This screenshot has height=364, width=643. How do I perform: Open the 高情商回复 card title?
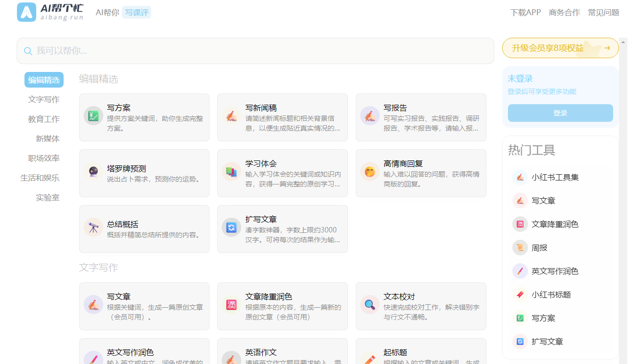click(403, 163)
